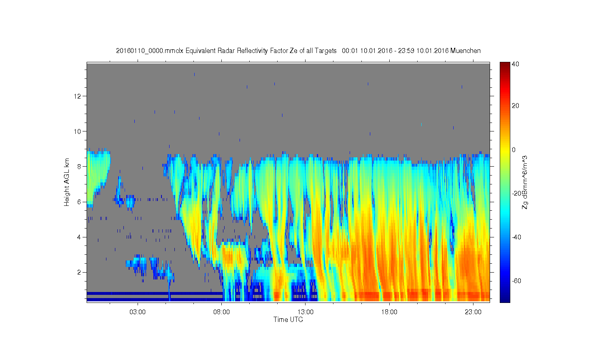Click the 'Height AGL km' y-axis label
The height and width of the screenshot is (364, 607).
pos(67,182)
